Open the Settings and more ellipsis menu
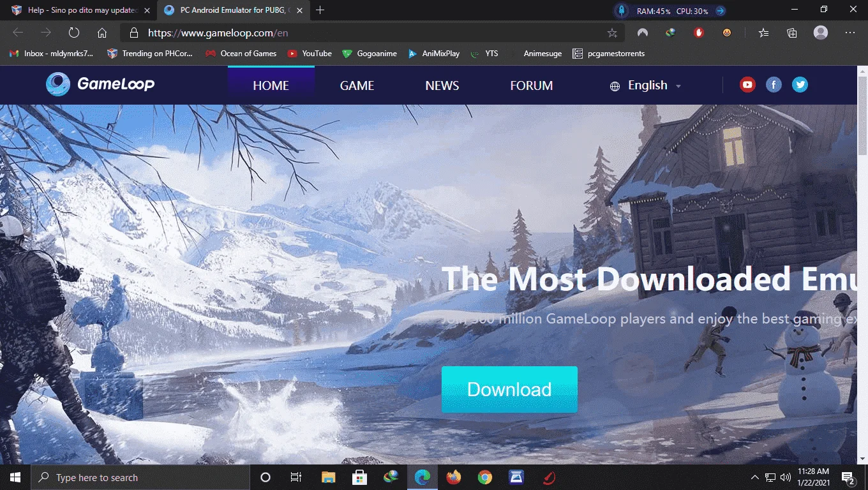 click(850, 33)
